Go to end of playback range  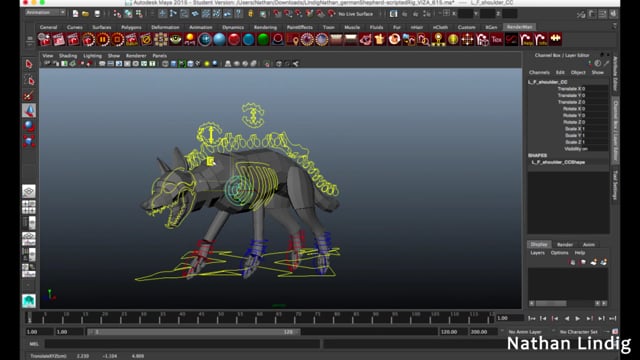point(612,318)
